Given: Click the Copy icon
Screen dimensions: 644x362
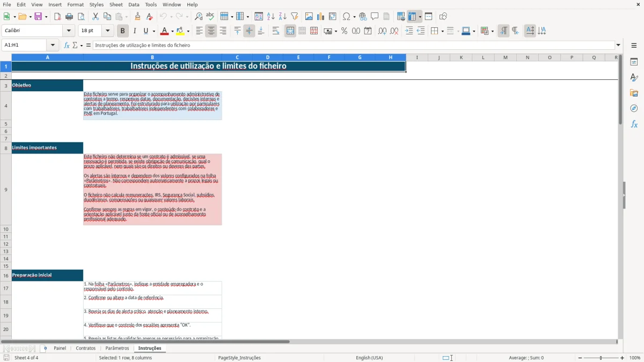Looking at the screenshot, I should point(107,17).
